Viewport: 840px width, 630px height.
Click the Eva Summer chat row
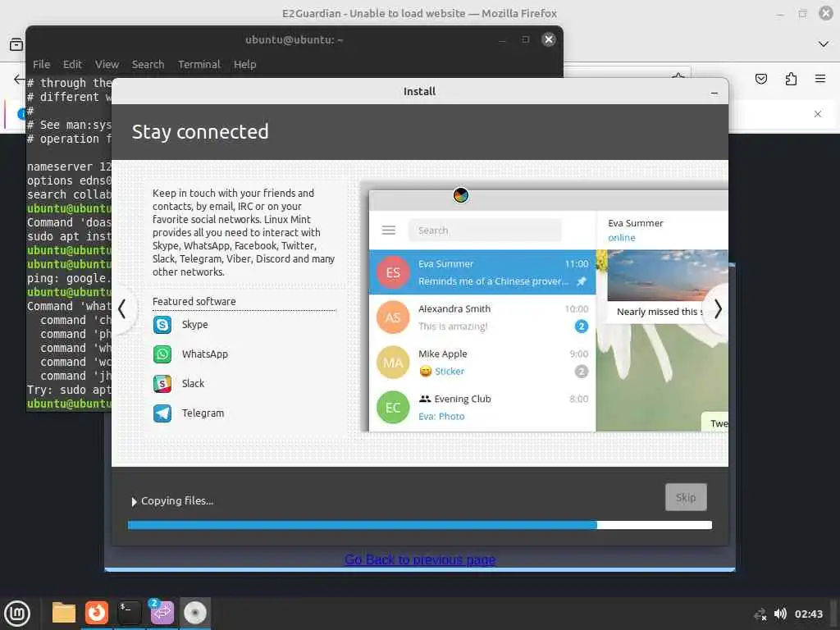point(482,272)
